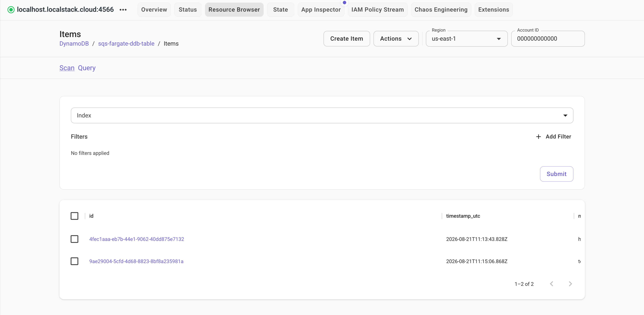The image size is (644, 315).
Task: Click timestamp 2026-08-21T11:13:43.828Z cell
Action: [x=477, y=239]
